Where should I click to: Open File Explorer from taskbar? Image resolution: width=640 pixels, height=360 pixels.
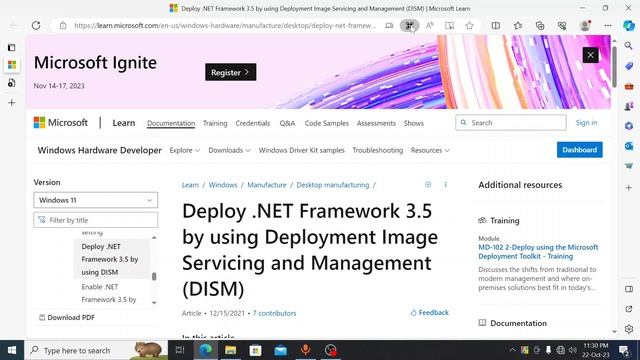coord(230,350)
